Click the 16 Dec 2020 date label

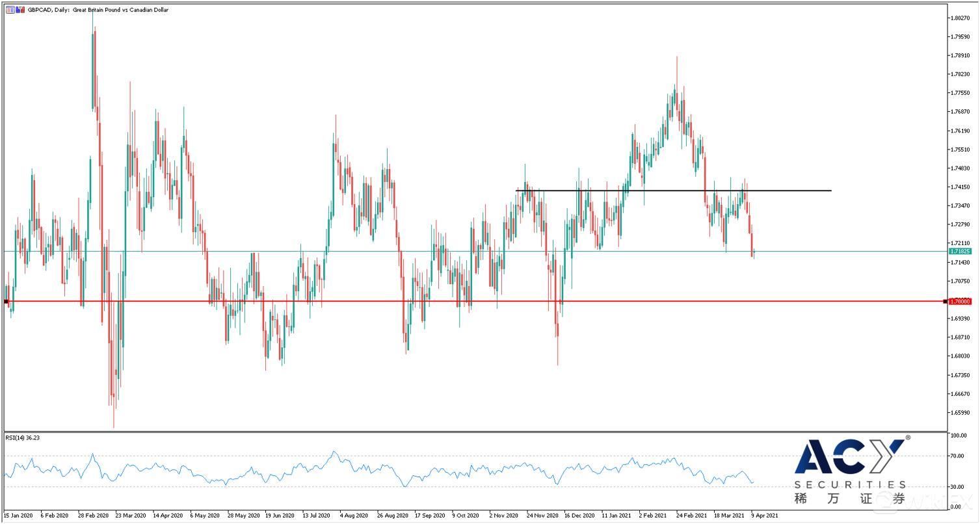579,515
